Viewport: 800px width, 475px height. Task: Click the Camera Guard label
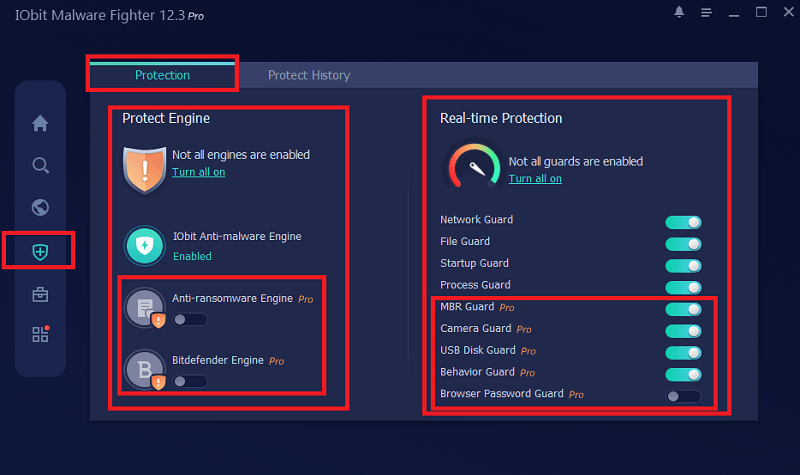click(476, 329)
